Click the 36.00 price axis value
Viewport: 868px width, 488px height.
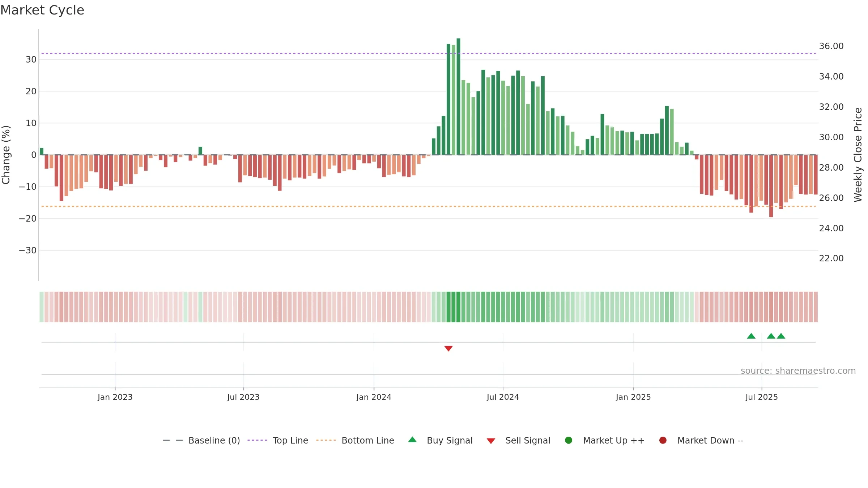click(x=831, y=46)
